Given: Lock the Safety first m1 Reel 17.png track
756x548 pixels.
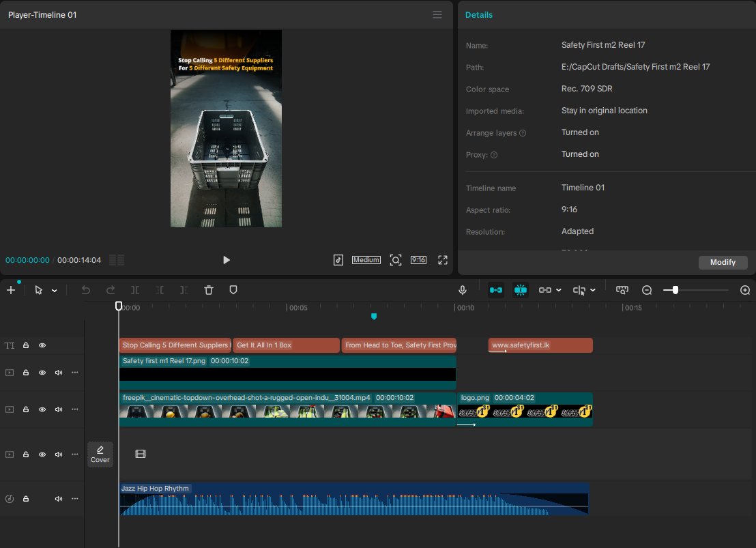Looking at the screenshot, I should pos(26,373).
